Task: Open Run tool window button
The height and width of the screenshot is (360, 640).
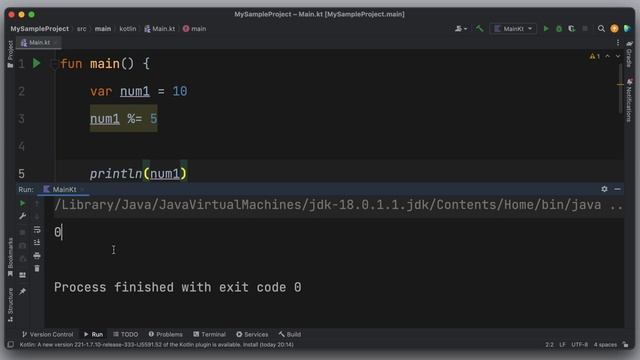Action: click(93, 334)
